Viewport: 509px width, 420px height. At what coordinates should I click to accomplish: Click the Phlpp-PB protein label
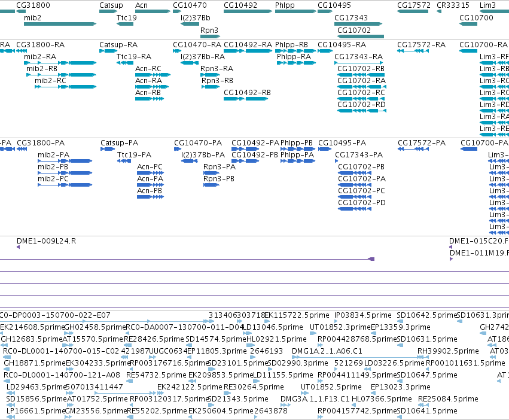pos(297,142)
